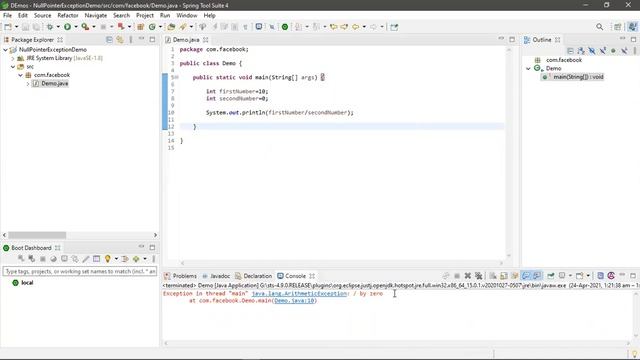This screenshot has height=360, width=640.
Task: Open the Run toolbar dropdown arrow
Action: (x=76, y=27)
